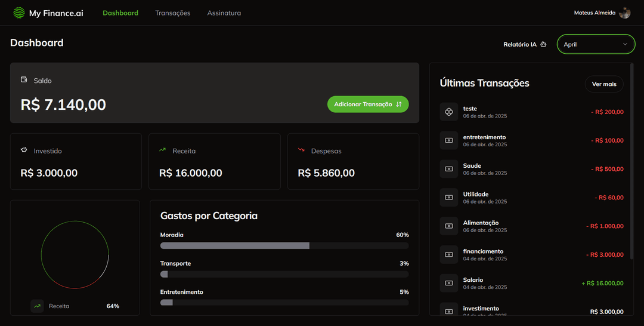
Task: Open the Dashboard tab
Action: [120, 13]
